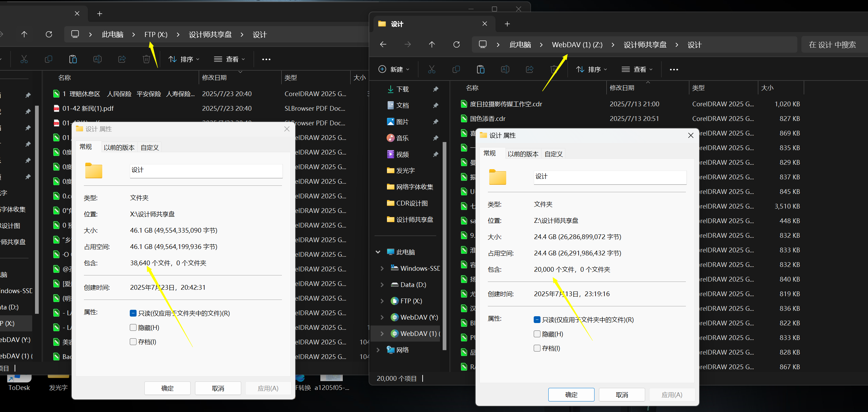Click the Copy icon in the FTP window toolbar
This screenshot has width=868, height=412.
48,59
